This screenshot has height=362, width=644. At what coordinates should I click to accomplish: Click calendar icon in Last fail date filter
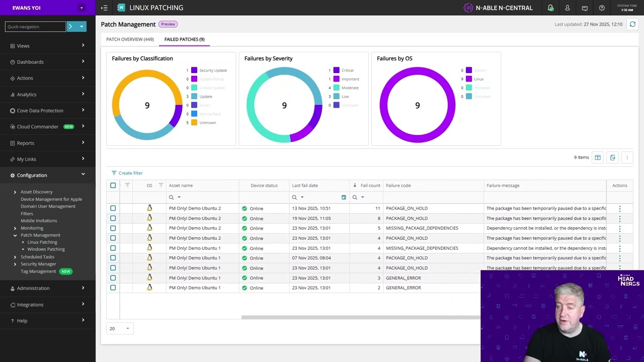(x=344, y=197)
